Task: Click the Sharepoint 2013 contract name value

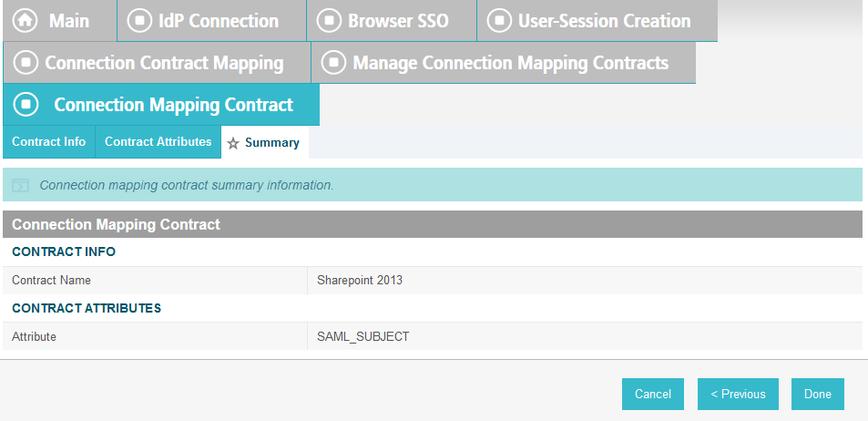Action: pos(360,281)
